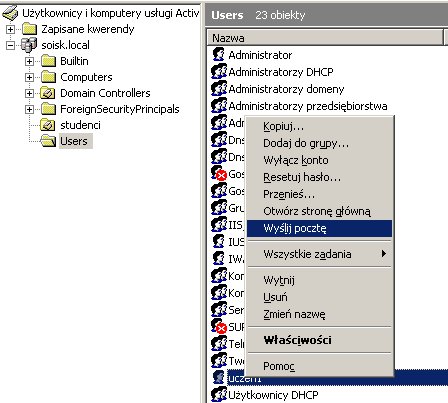Screen dimensions: 448x403
Task: Click the disabled SUP account icon
Action: (x=219, y=327)
